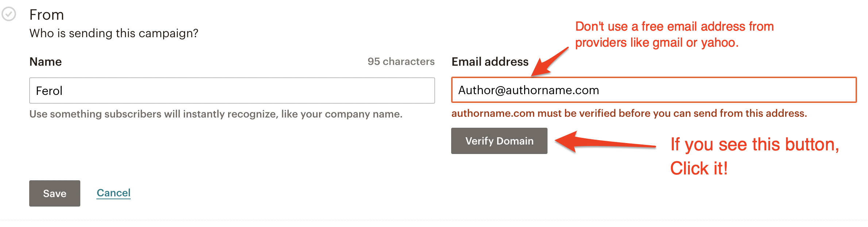Focus the Email address input field
The height and width of the screenshot is (227, 868).
click(654, 90)
